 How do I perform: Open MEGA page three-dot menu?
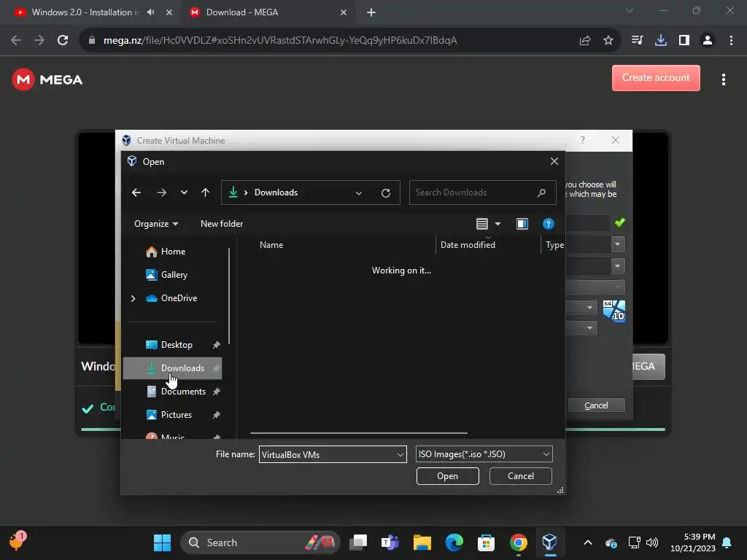723,79
